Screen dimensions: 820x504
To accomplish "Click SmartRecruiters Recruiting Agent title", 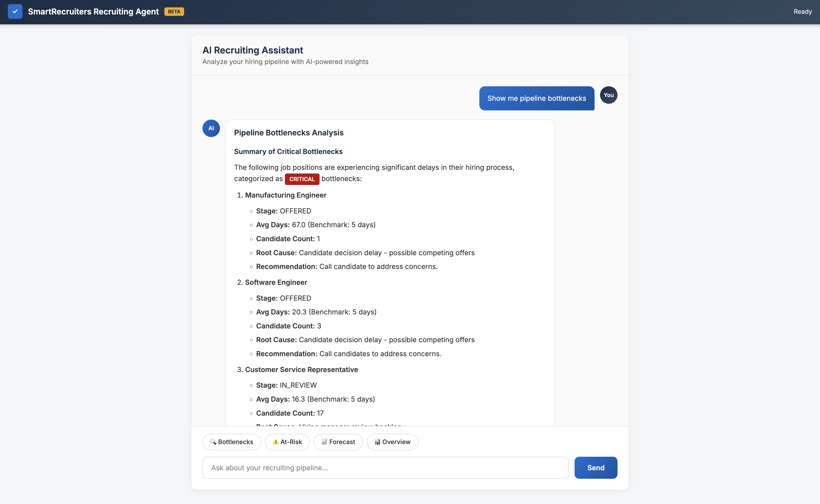I will click(x=93, y=12).
